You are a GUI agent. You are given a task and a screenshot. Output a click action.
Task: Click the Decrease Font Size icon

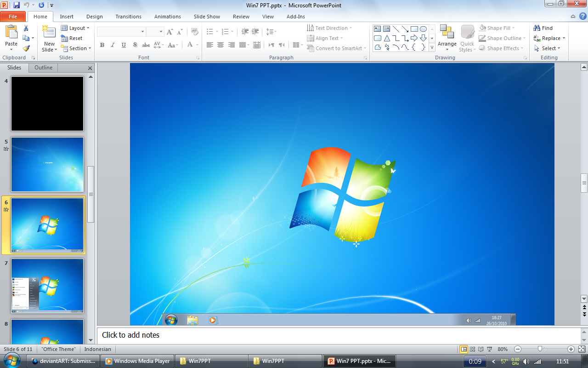(180, 32)
